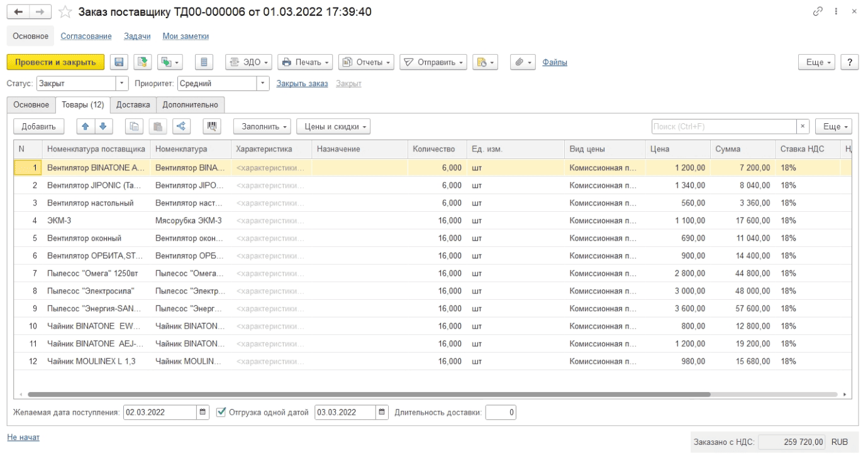The height and width of the screenshot is (460, 868).
Task: Add document to favorites with star icon
Action: [x=64, y=12]
